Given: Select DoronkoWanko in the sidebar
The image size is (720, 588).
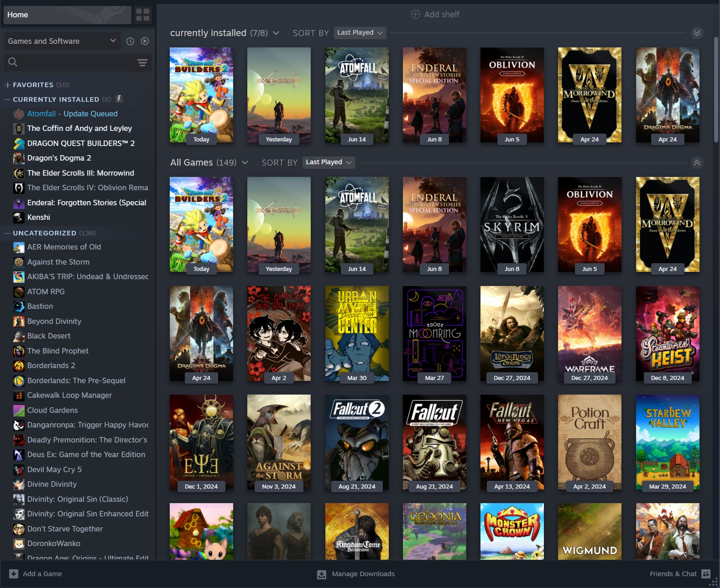Looking at the screenshot, I should (x=54, y=543).
